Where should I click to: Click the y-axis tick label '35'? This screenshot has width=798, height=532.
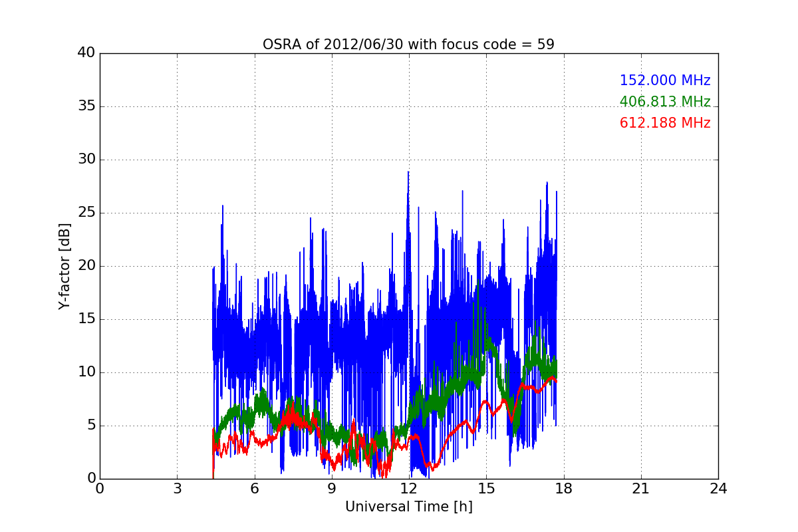(x=86, y=106)
